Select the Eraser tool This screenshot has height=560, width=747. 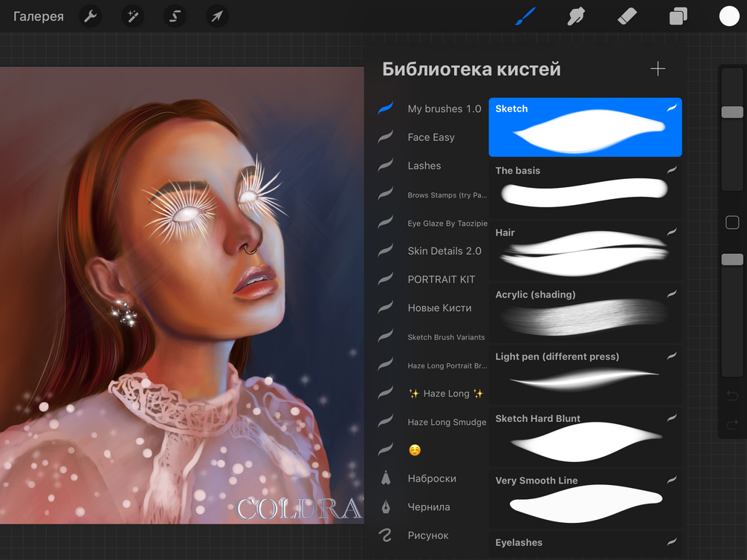[627, 16]
